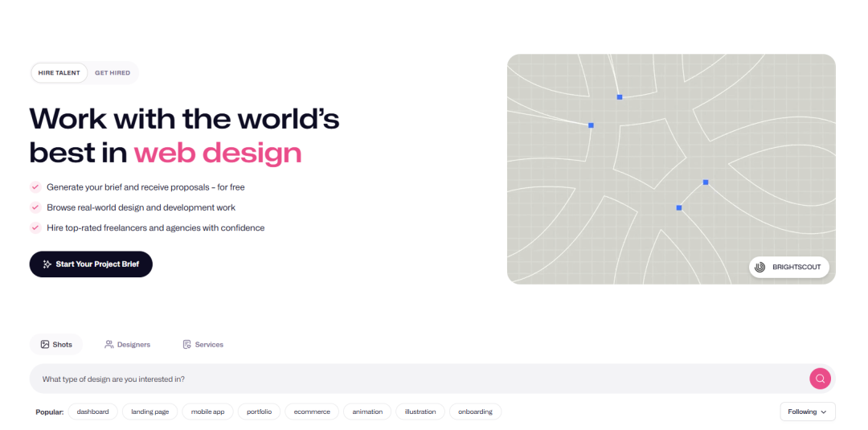Switch to the Get Hired option
The image size is (868, 430).
tap(113, 72)
